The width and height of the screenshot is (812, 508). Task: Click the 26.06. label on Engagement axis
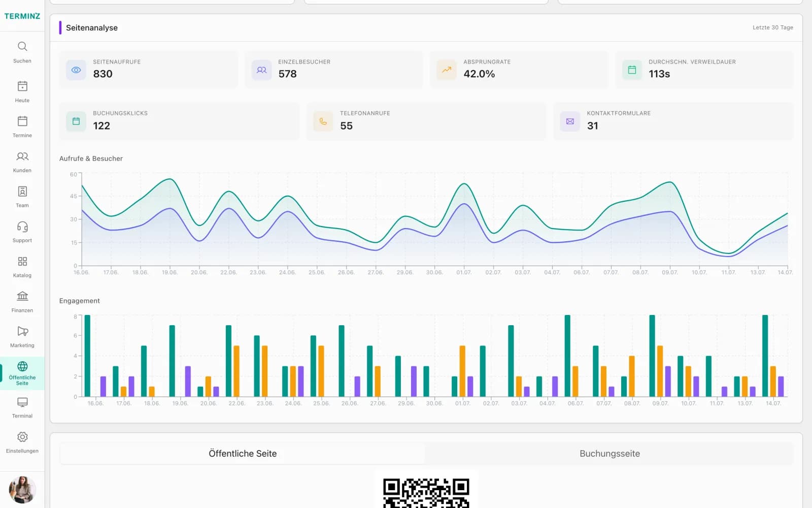coord(350,403)
